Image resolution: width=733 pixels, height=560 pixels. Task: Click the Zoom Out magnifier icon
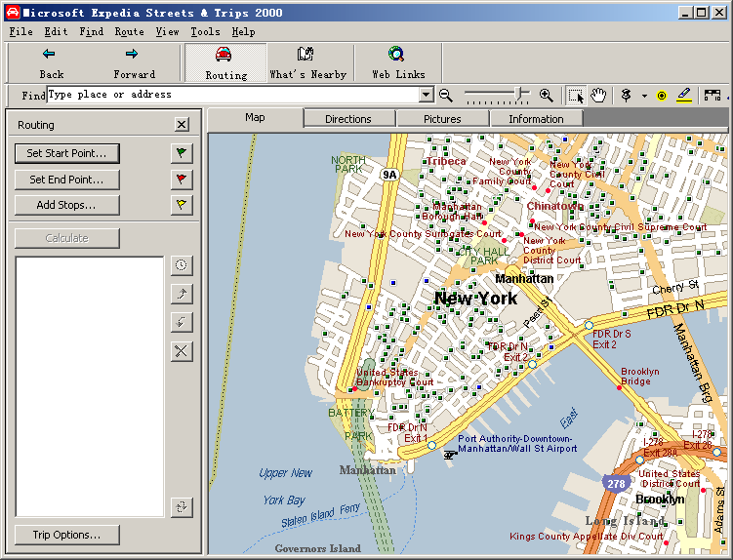[446, 96]
